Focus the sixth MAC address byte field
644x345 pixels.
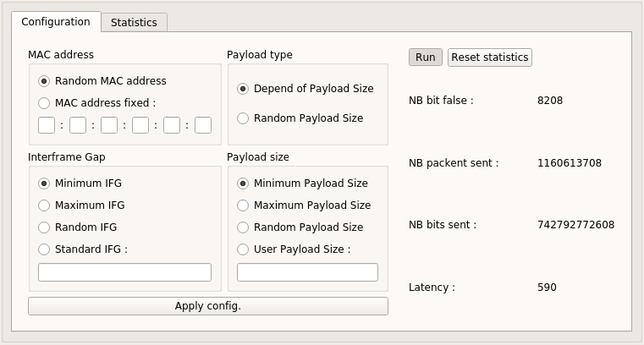tap(203, 125)
